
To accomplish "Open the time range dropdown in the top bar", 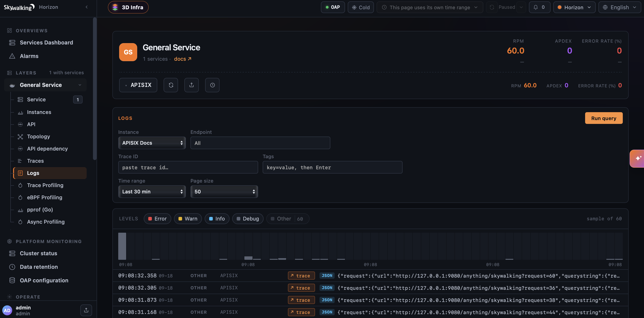I will (x=430, y=7).
